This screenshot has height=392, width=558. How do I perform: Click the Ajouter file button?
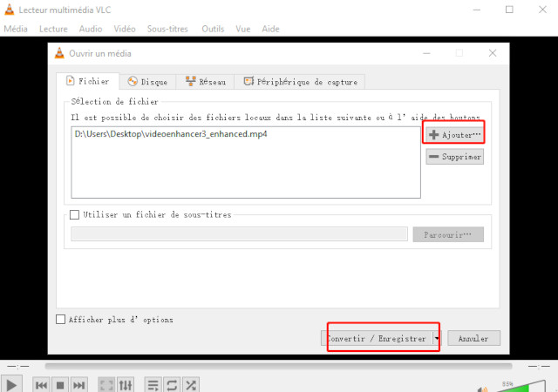(x=454, y=135)
